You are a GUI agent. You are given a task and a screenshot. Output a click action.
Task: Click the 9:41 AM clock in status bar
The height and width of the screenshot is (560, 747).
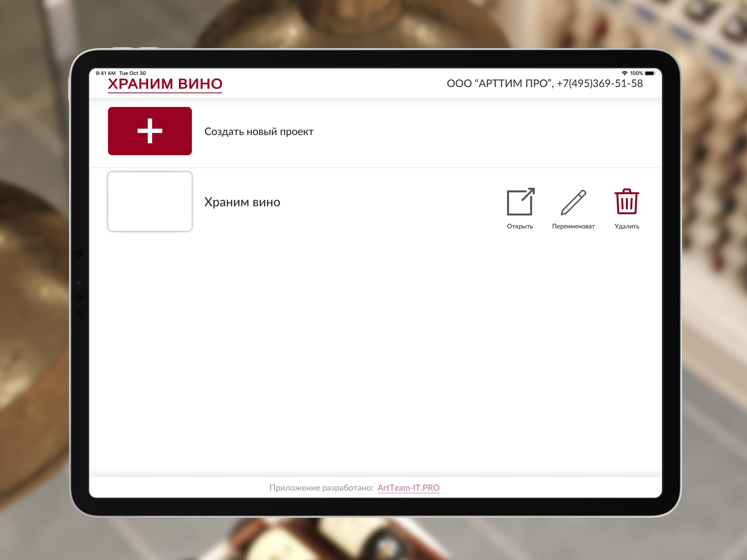[x=105, y=73]
